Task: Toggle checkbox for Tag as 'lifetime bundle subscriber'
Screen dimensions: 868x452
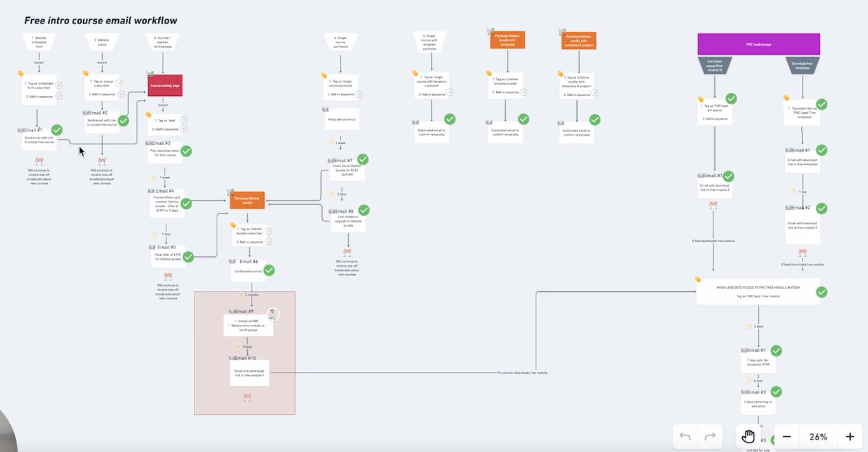Action: (x=269, y=231)
